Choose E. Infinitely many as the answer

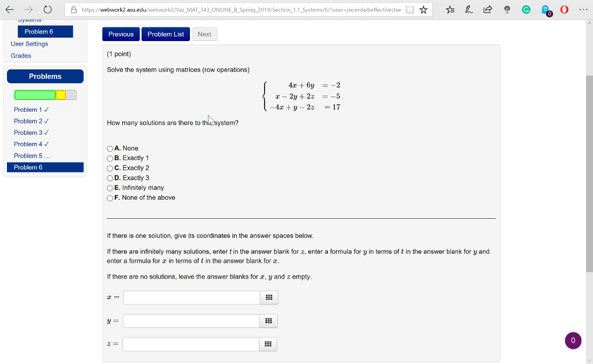(109, 187)
